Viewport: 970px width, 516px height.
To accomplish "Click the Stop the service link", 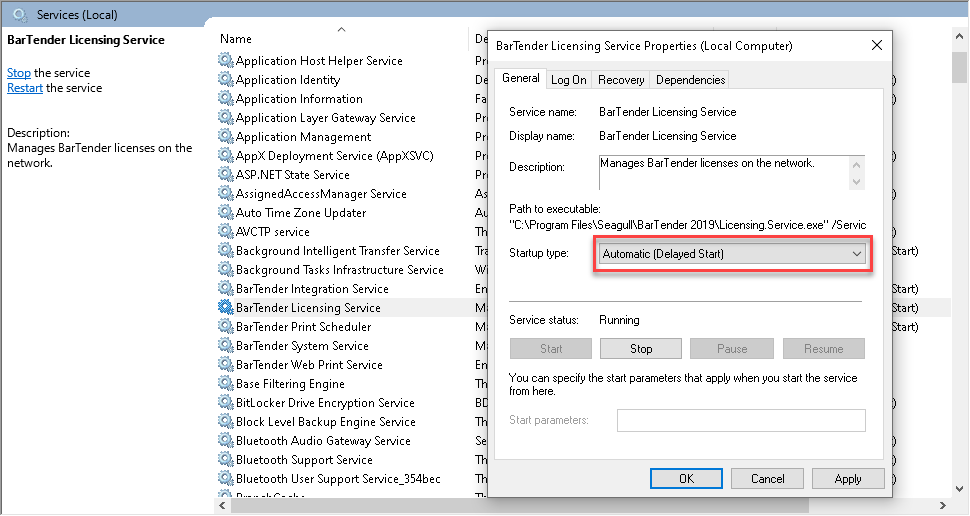I will point(19,73).
